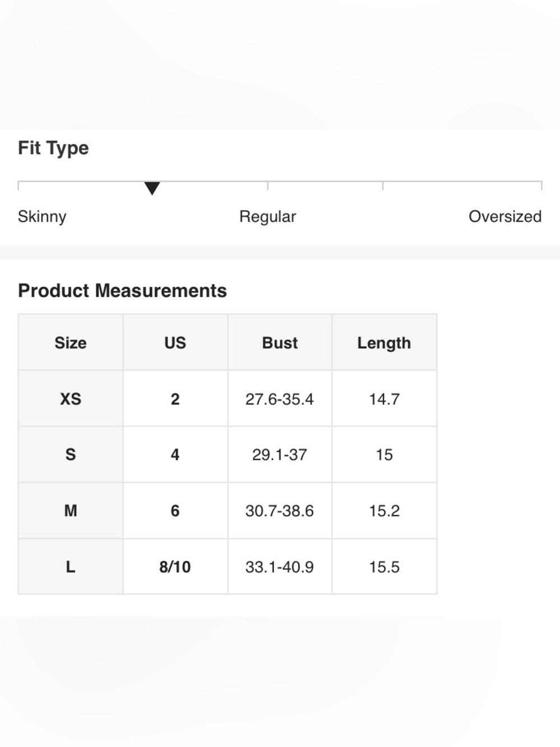Click the 29.1-37 bust measurement cell
This screenshot has height=747, width=560.
click(280, 454)
